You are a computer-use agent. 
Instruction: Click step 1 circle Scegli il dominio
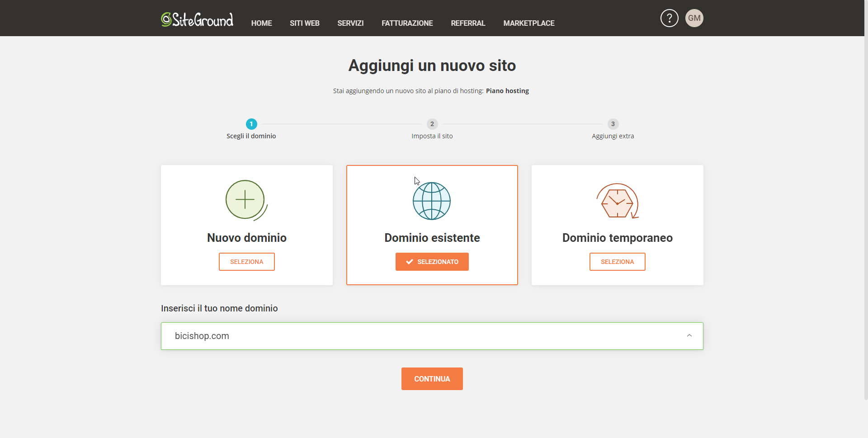click(x=251, y=124)
